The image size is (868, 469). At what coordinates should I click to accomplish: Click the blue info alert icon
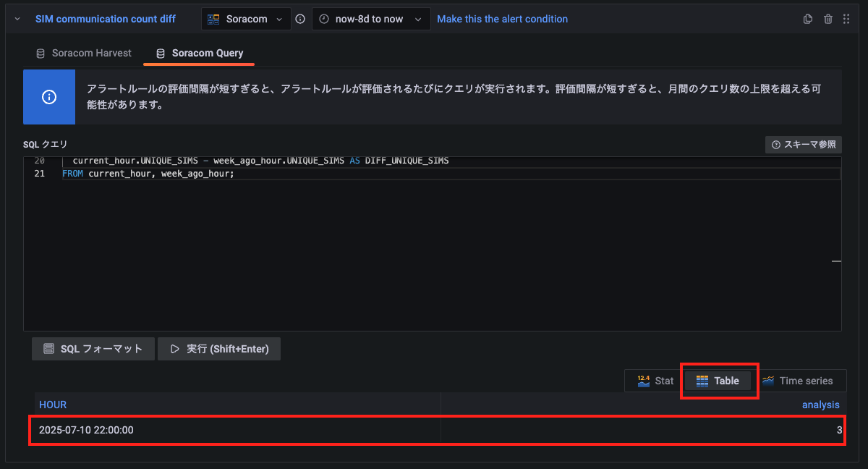tap(49, 97)
